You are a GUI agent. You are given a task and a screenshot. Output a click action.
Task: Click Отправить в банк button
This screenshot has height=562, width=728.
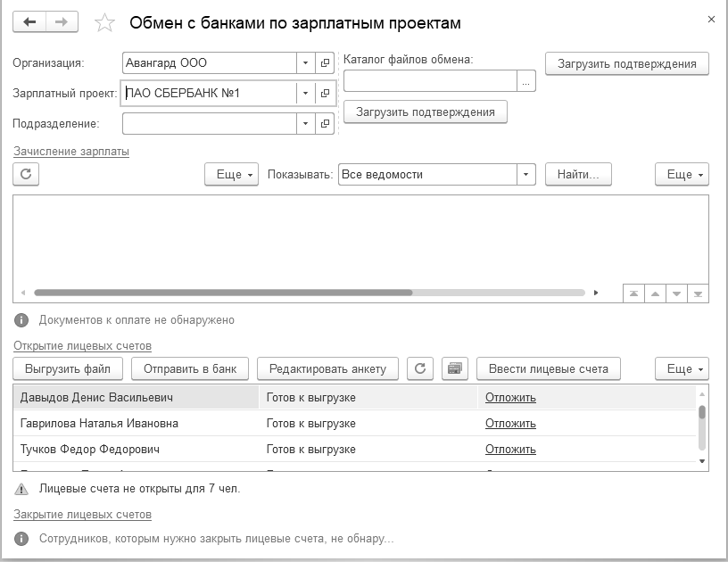(190, 369)
